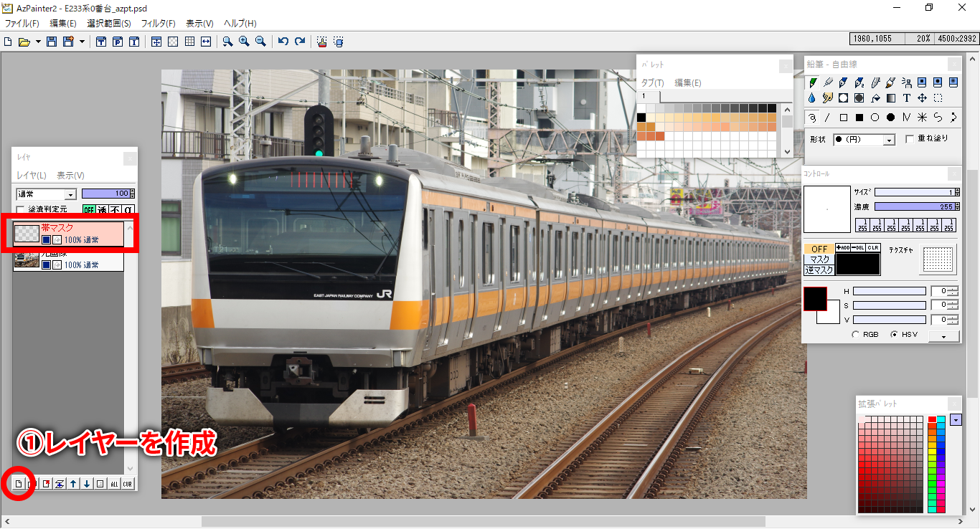Open the 表示(V) menu in main menubar
Viewport: 980px width, 529px height.
coord(200,24)
